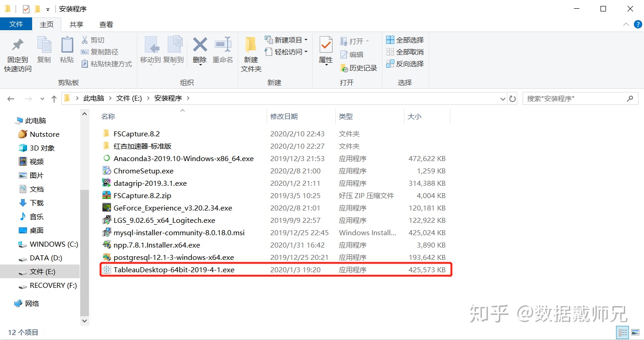This screenshot has height=340, width=644.
Task: Click the History (历史记录) button
Action: coord(359,68)
